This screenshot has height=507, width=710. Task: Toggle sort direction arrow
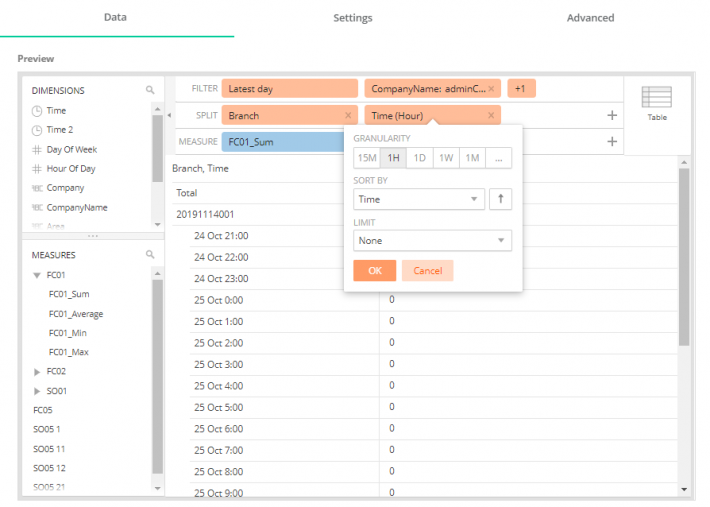click(500, 199)
